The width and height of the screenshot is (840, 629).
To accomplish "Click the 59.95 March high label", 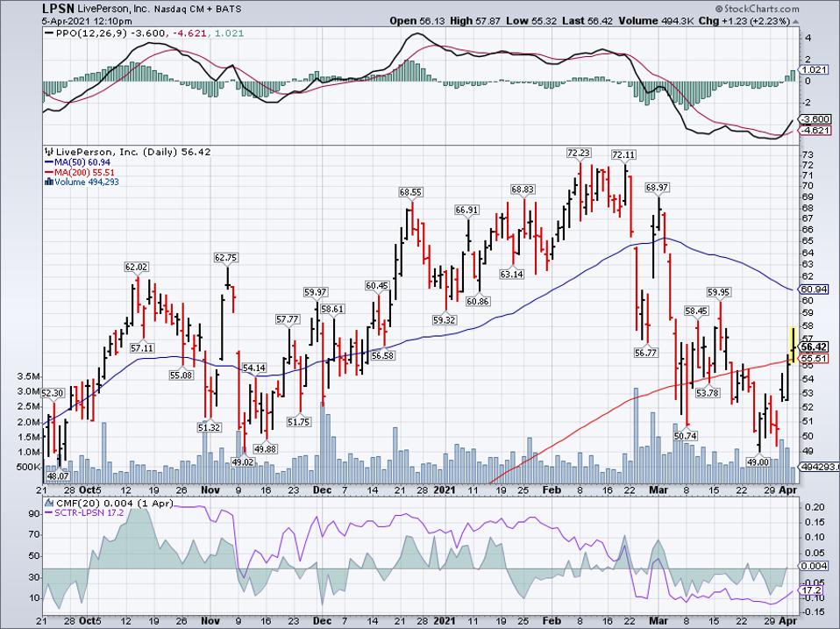I will 718,292.
